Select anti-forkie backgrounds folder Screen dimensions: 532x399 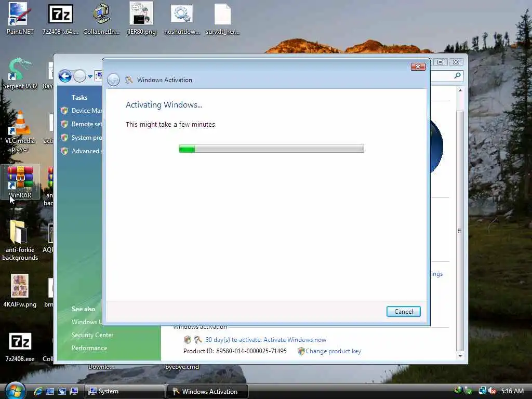[x=20, y=240]
